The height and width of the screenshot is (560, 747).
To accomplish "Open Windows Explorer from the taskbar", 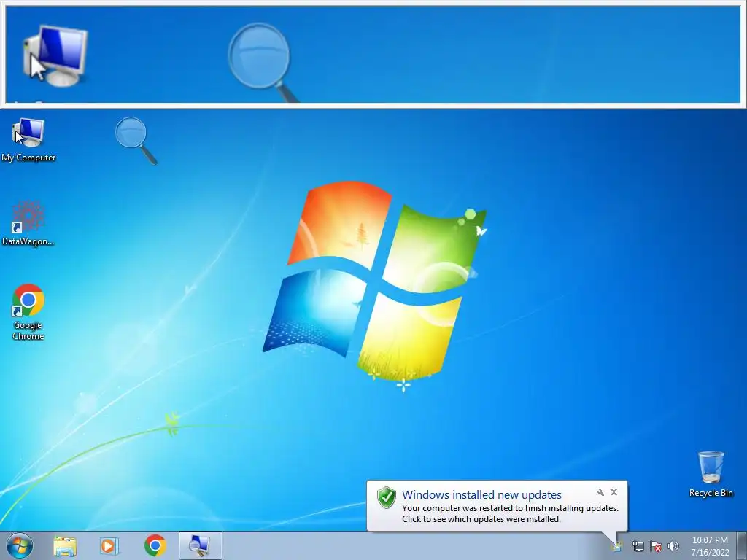I will click(65, 545).
